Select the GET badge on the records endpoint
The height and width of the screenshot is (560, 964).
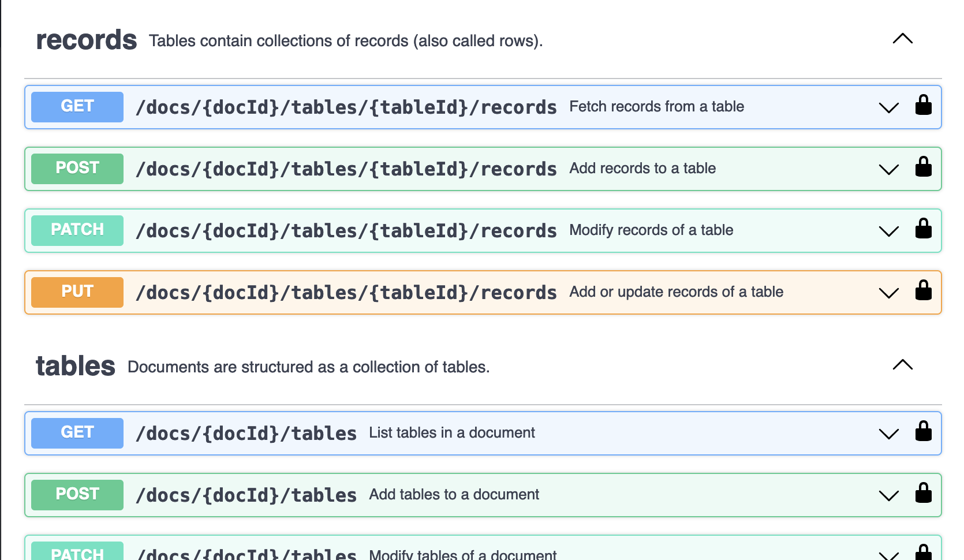[77, 106]
